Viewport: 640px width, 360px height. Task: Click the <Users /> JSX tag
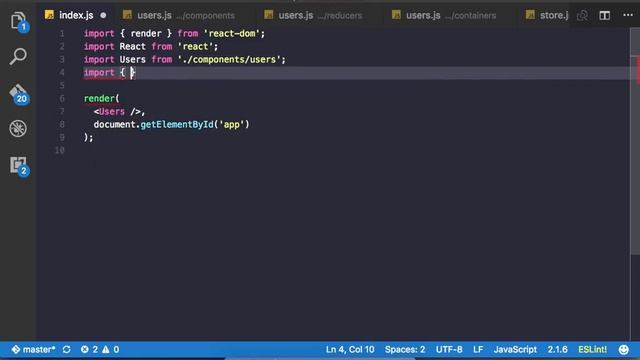pos(118,111)
